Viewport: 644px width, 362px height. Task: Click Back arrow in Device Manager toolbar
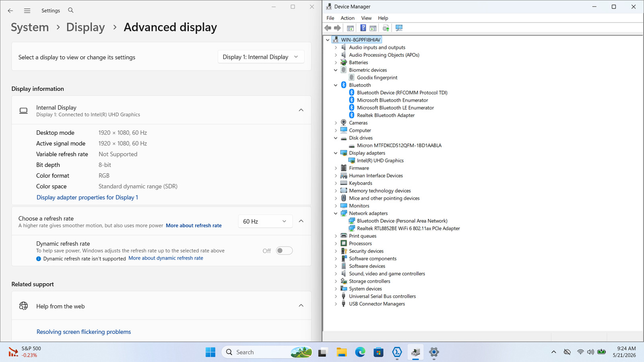[328, 28]
